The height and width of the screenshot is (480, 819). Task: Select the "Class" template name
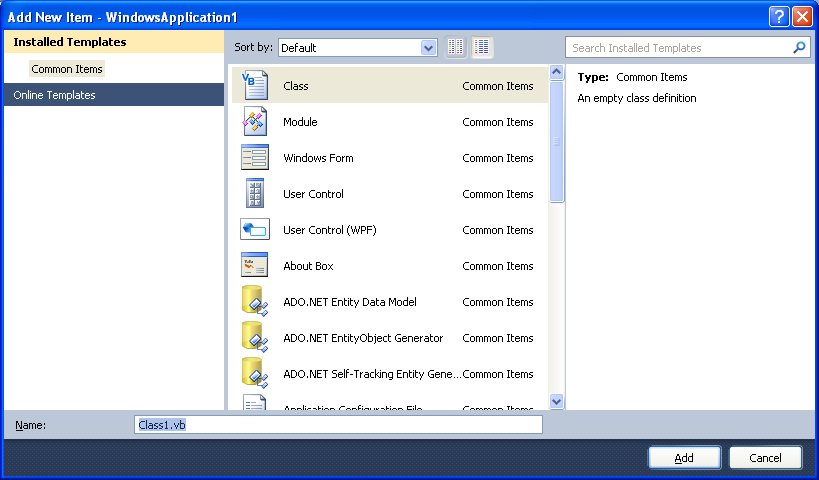point(296,86)
